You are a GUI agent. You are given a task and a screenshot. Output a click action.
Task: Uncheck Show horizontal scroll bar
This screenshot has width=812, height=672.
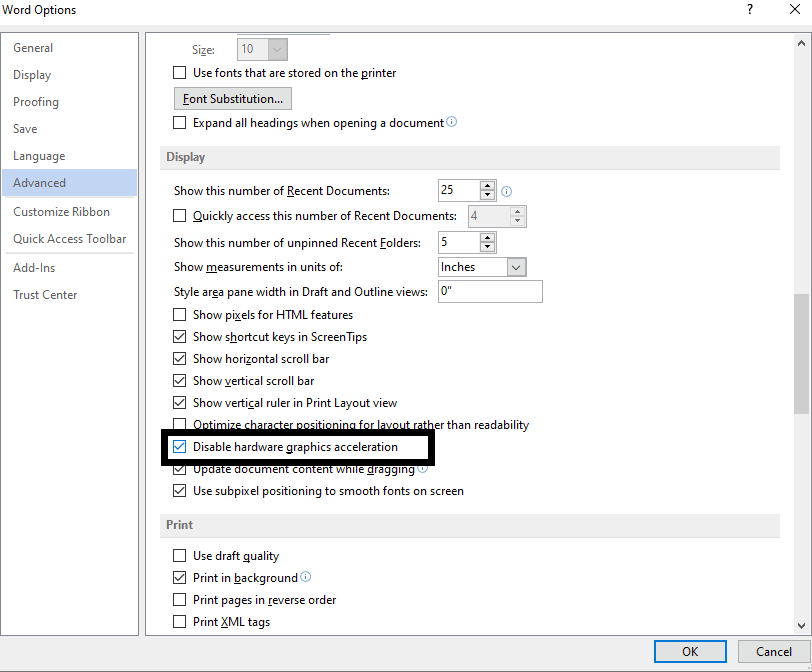click(x=179, y=358)
